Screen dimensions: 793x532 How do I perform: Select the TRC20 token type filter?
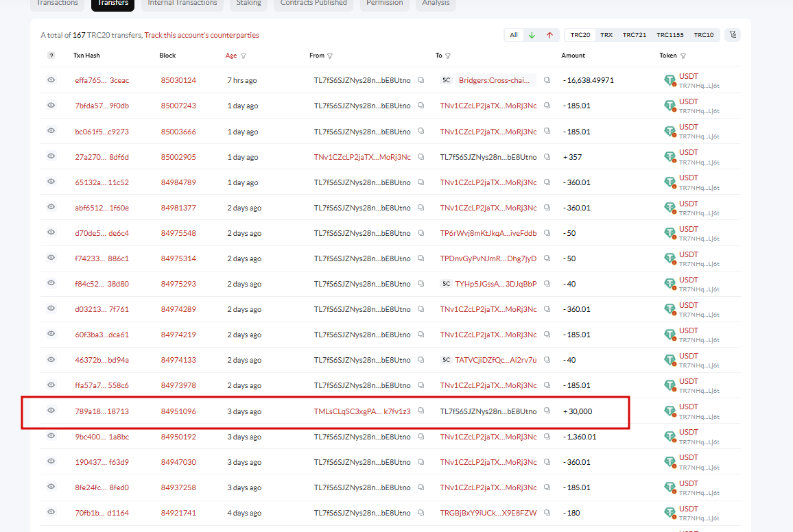pos(580,35)
